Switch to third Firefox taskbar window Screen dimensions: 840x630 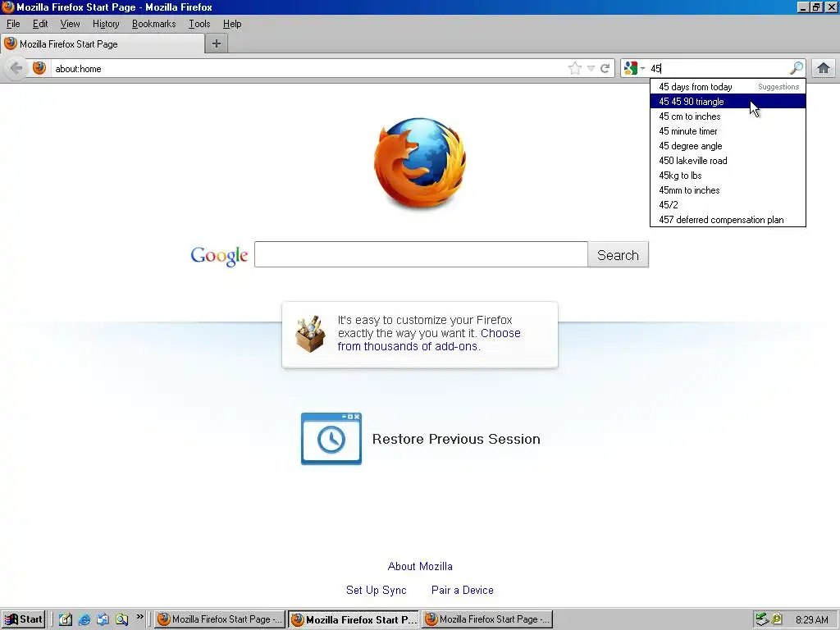pyautogui.click(x=487, y=619)
